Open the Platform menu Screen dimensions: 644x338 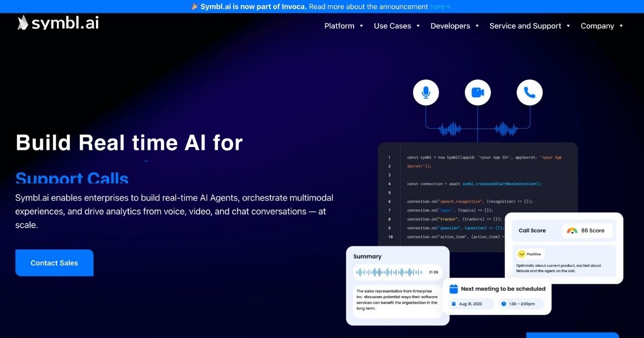pos(339,26)
